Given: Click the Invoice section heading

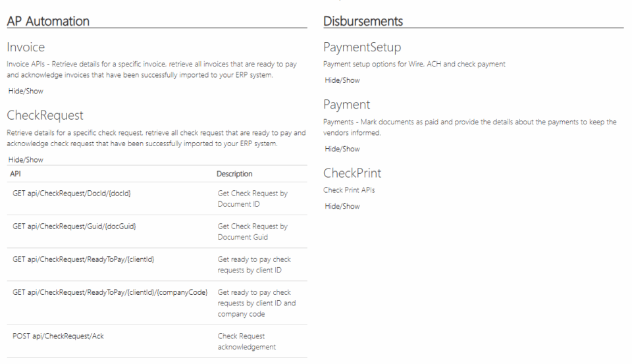Looking at the screenshot, I should pos(26,48).
